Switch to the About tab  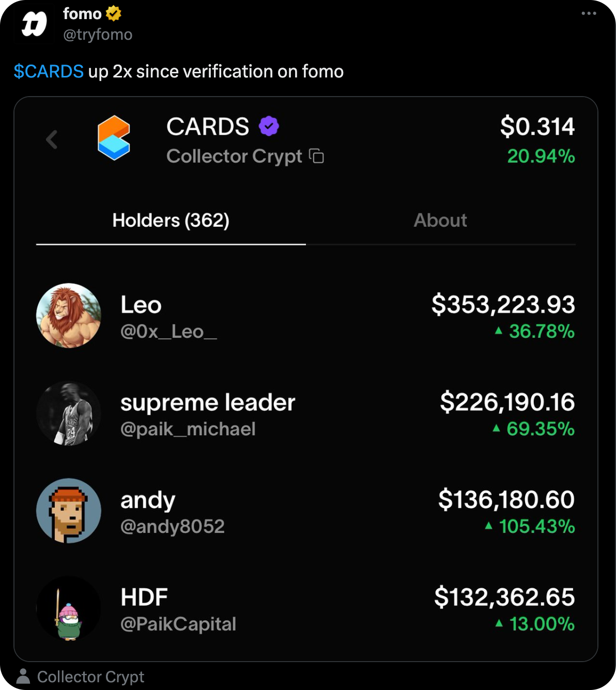440,221
